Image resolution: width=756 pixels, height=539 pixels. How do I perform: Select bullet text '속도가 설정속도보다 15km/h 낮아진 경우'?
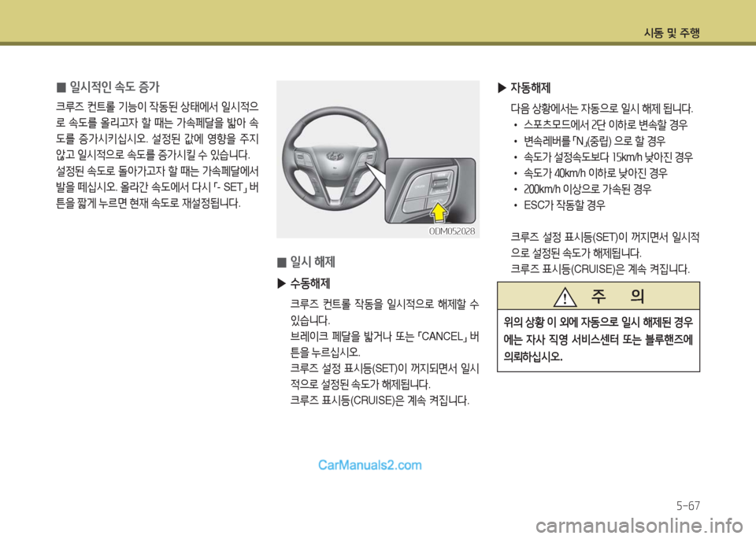(608, 157)
